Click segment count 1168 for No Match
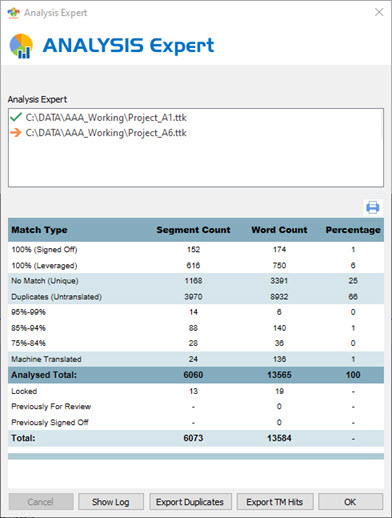 [193, 281]
